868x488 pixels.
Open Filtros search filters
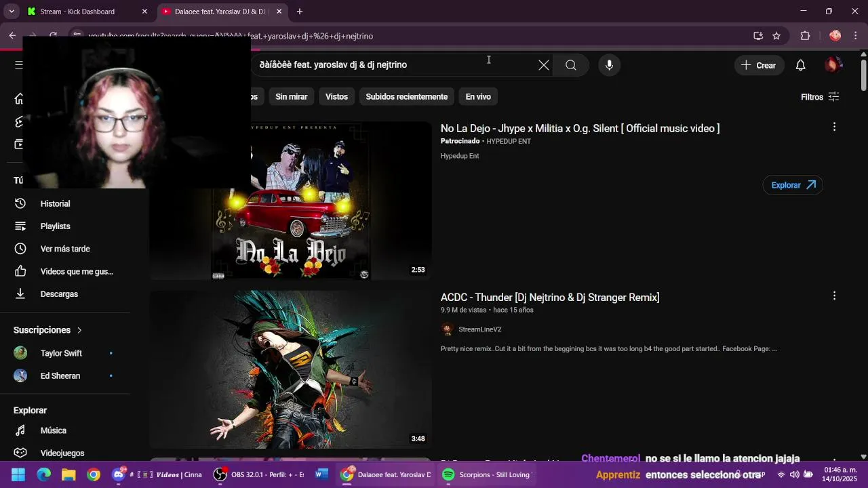[x=820, y=97]
